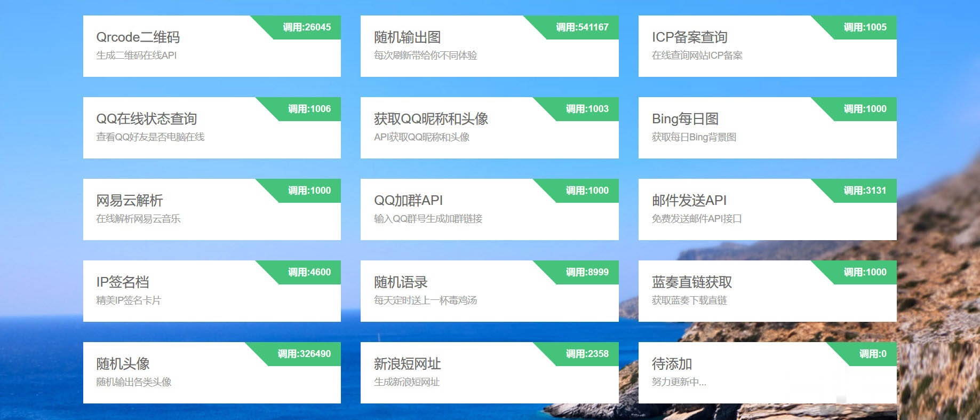The width and height of the screenshot is (980, 420).
Task: Open the Qrcode二维码 API card
Action: pos(212,46)
